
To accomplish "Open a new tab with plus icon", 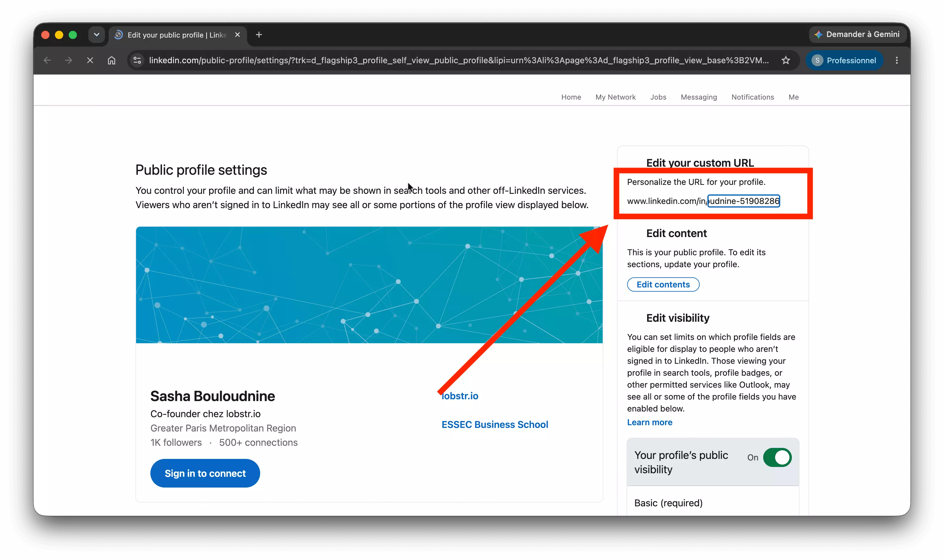I will (259, 35).
